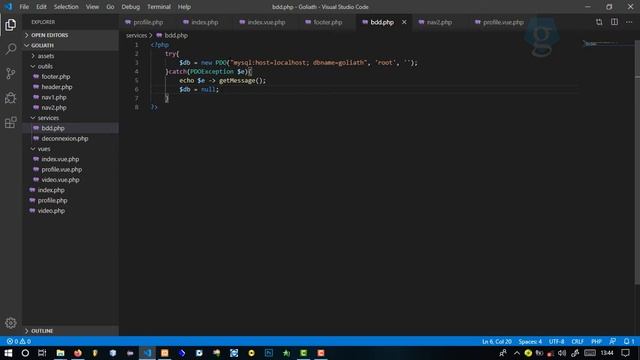Collapse the outils folder
This screenshot has height=360, width=640.
[70, 66]
